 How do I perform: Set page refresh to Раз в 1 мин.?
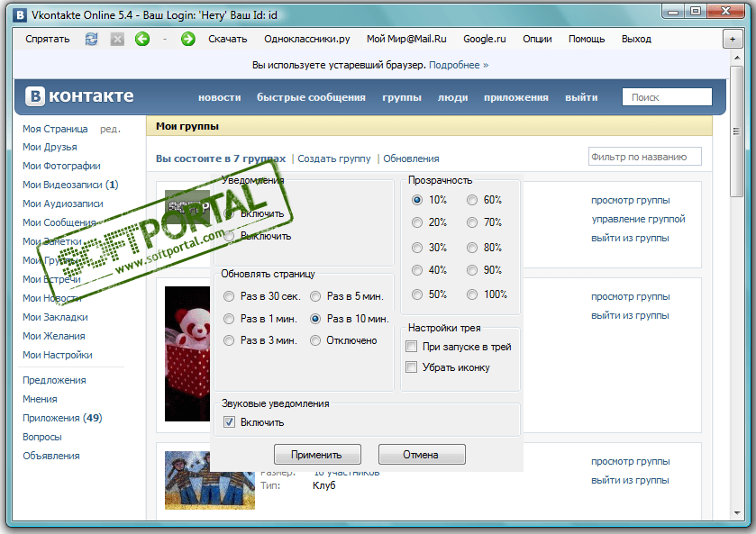(x=229, y=319)
